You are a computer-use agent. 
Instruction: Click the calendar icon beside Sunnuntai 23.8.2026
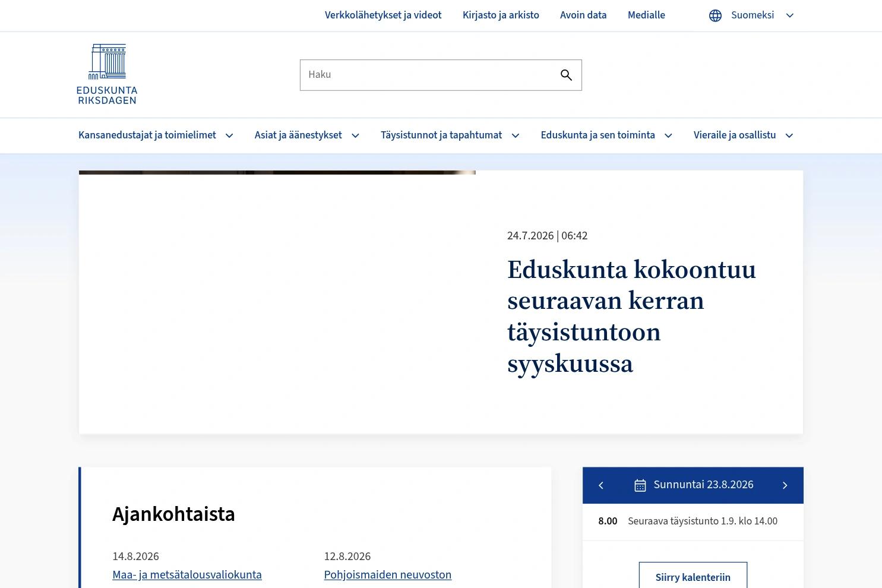[x=640, y=485]
